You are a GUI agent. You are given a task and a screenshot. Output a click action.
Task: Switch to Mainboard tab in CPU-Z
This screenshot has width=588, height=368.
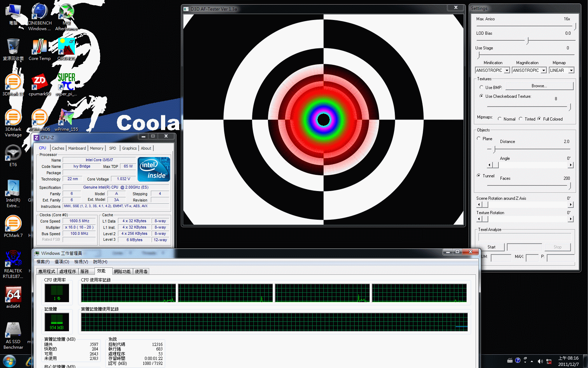tap(77, 148)
